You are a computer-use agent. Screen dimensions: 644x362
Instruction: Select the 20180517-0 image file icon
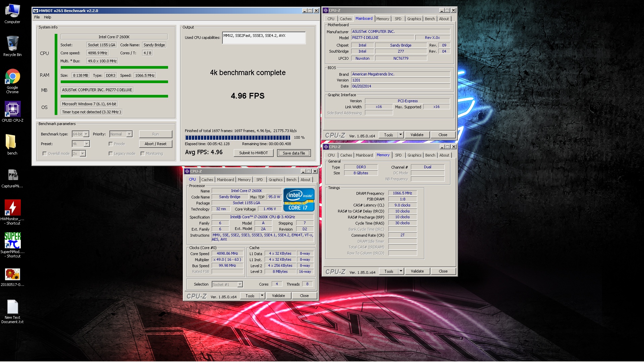12,277
